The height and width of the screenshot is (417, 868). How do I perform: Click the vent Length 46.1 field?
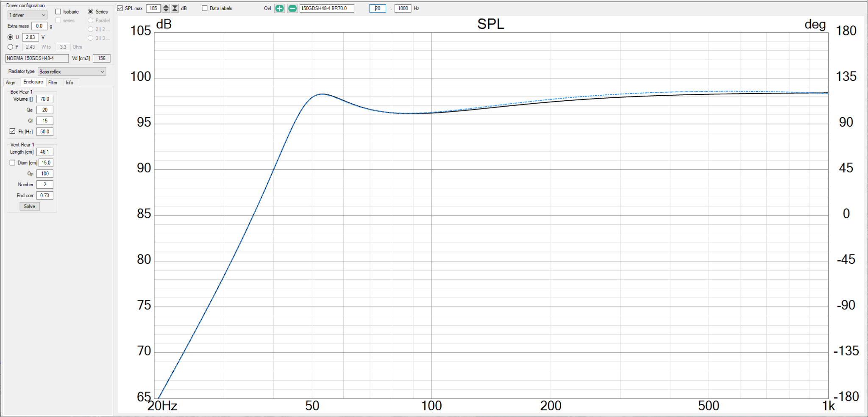[45, 152]
